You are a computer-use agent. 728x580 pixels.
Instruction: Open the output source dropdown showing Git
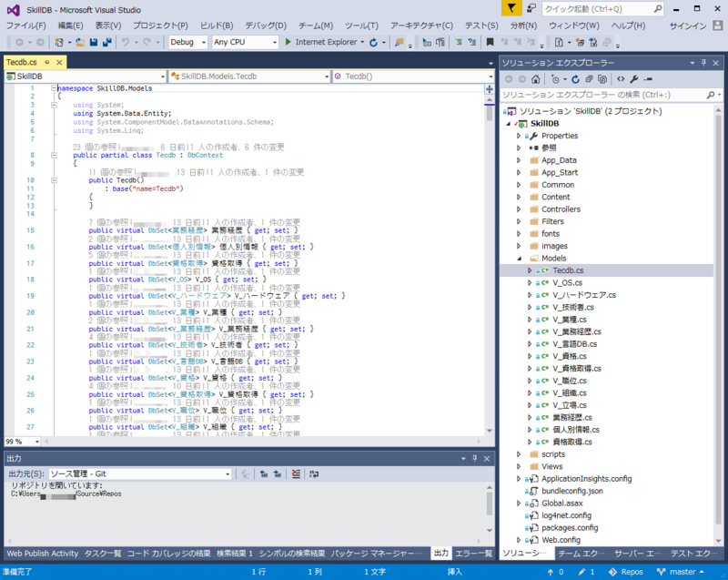pos(140,473)
